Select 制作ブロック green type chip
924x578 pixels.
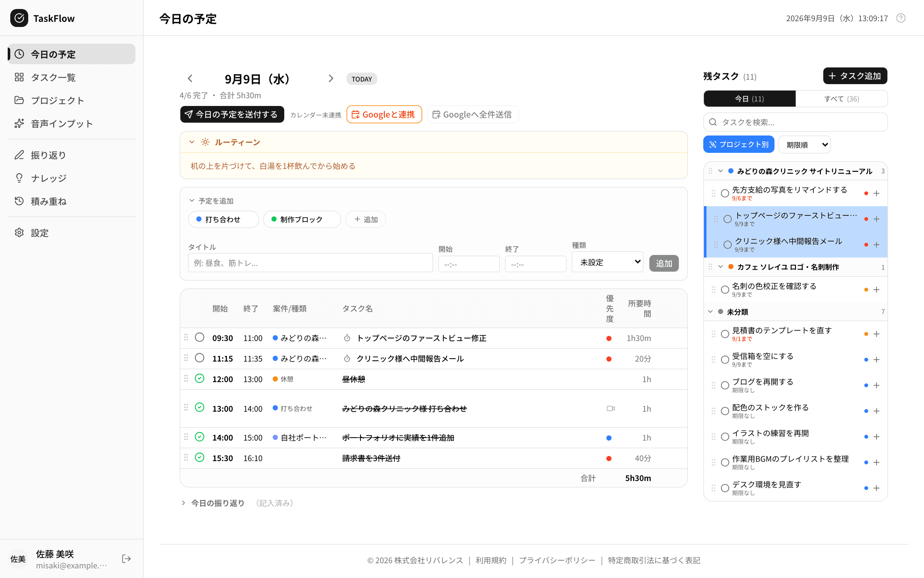(302, 219)
